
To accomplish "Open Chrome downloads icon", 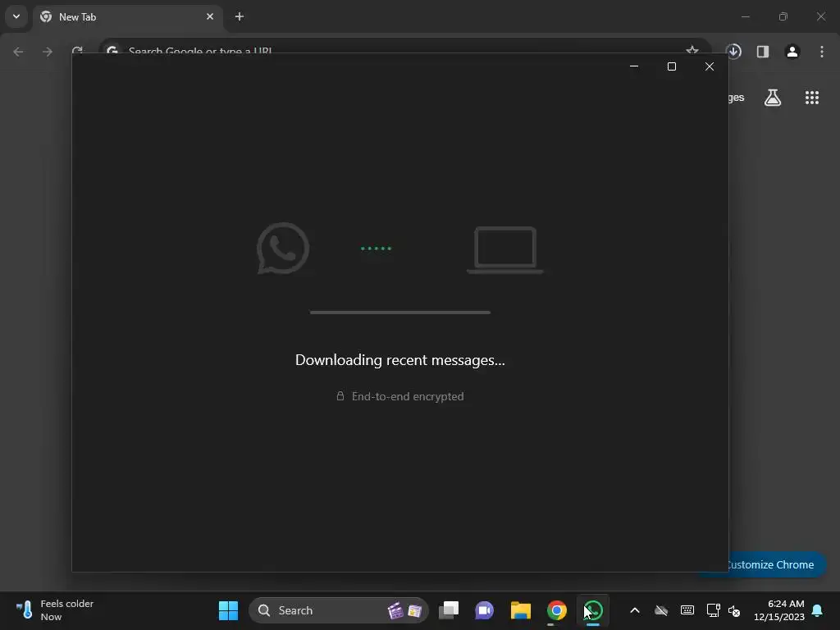I will pyautogui.click(x=734, y=52).
